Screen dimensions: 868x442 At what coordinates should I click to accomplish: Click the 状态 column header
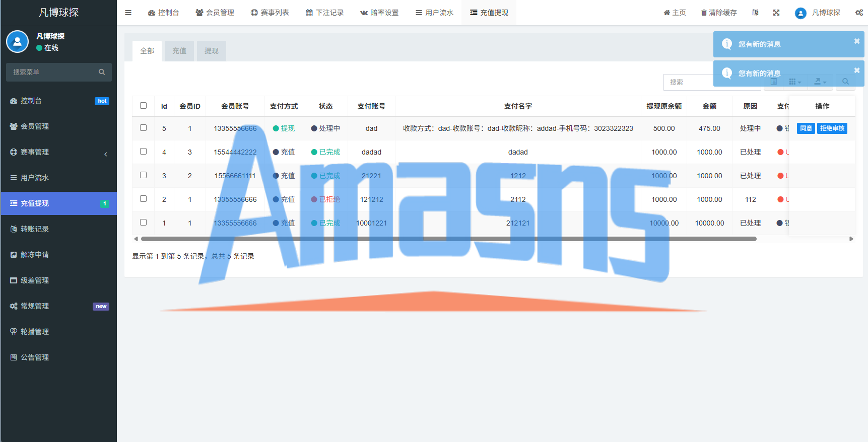[325, 106]
